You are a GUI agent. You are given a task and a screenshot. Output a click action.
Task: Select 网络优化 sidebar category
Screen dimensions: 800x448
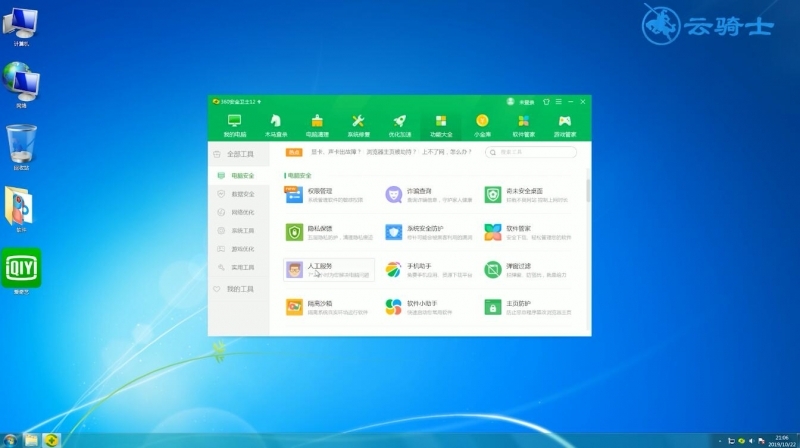pyautogui.click(x=239, y=212)
